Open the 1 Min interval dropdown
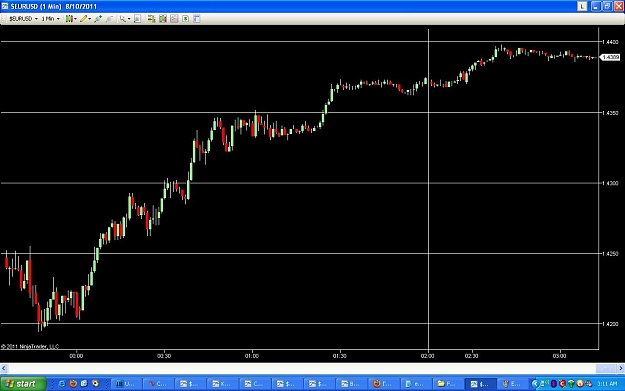625x391 pixels. pyautogui.click(x=50, y=19)
